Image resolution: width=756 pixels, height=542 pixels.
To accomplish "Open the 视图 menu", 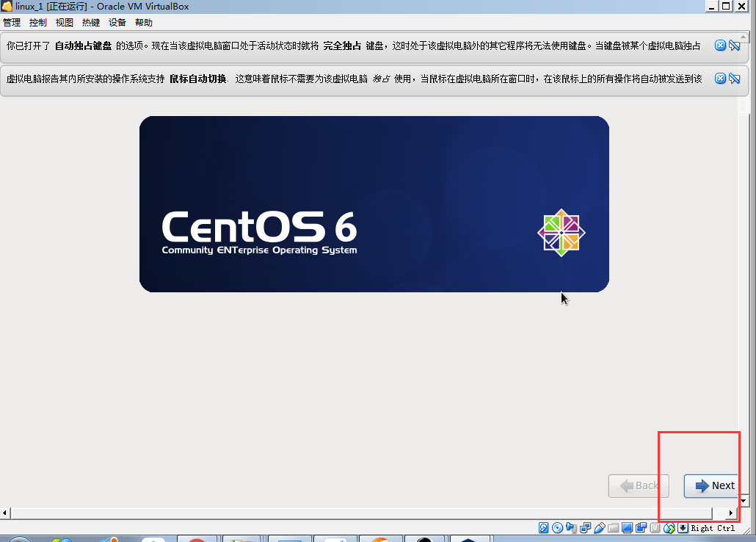I will pos(64,23).
